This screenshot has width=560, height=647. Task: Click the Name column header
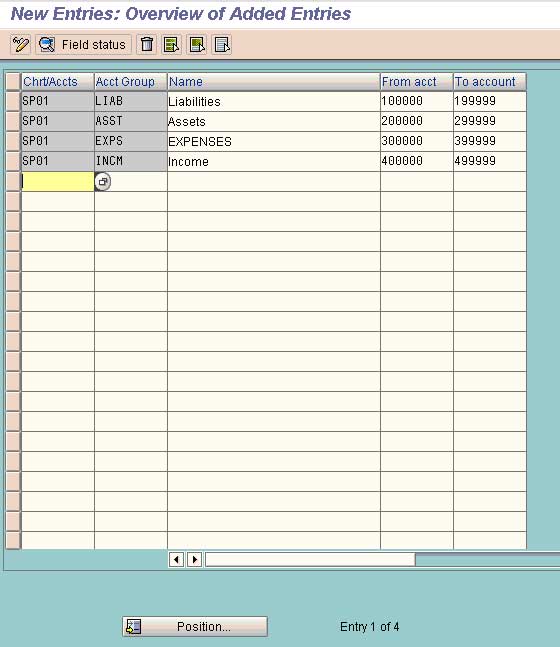[x=274, y=82]
